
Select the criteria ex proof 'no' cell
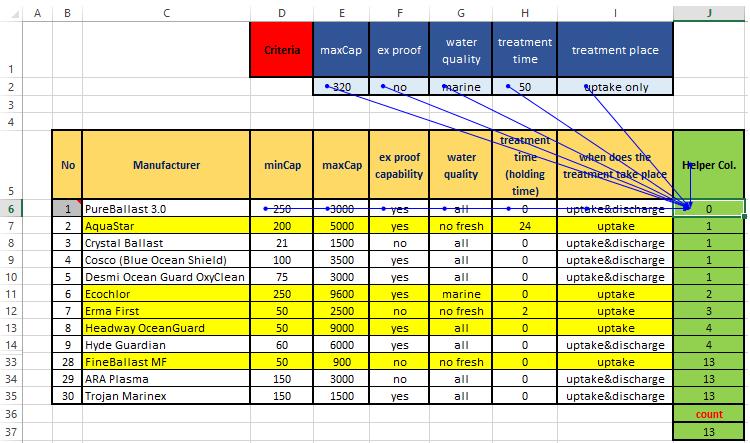pos(399,87)
